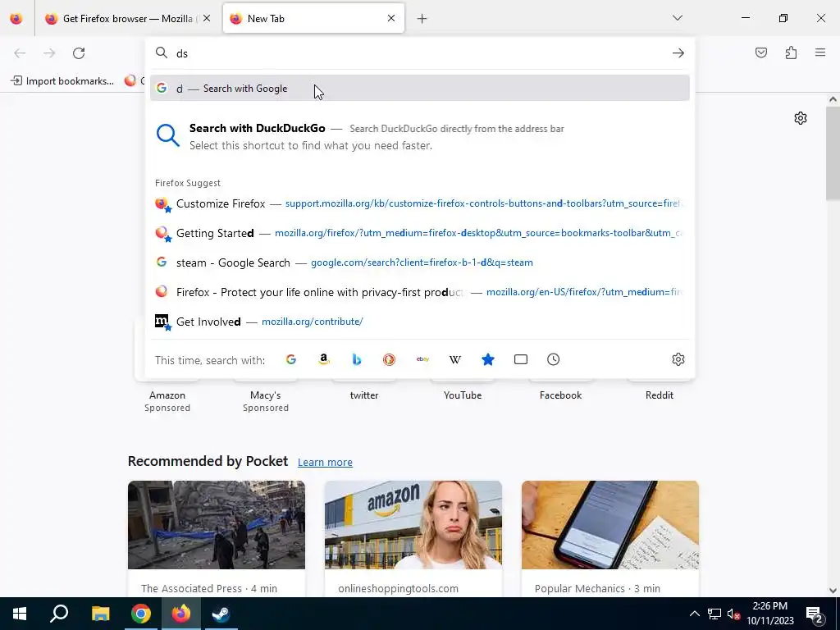
Task: Select the Customize Firefox suggestion
Action: coord(420,203)
